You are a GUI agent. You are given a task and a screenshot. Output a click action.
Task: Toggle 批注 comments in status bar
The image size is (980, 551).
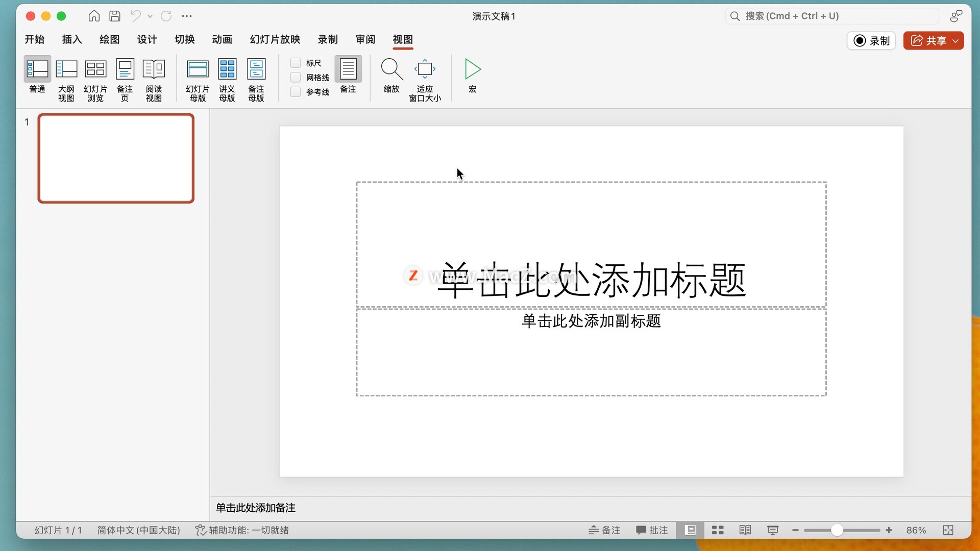652,531
